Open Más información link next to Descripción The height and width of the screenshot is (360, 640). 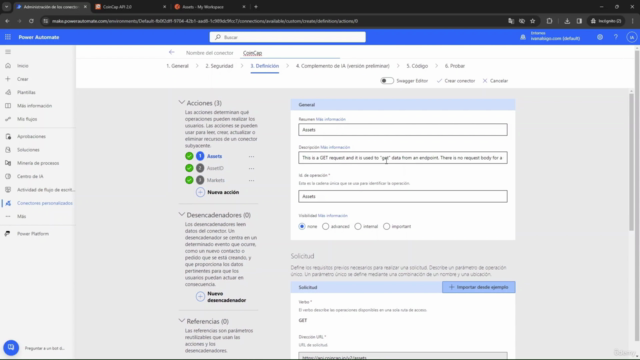[x=335, y=147]
